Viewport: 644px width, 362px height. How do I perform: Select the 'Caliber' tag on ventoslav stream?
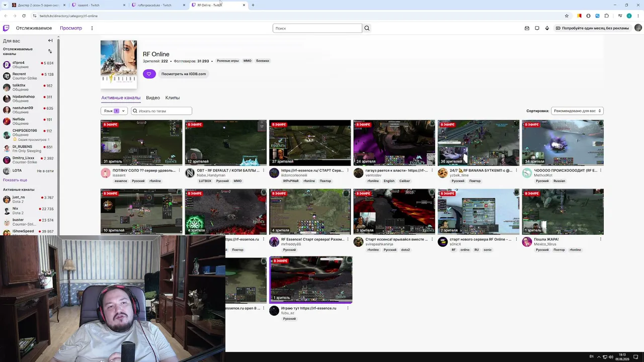405,181
